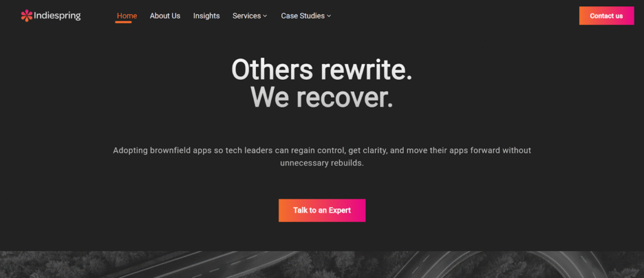Open the Services menu label
The width and height of the screenshot is (644, 278).
coord(247,16)
